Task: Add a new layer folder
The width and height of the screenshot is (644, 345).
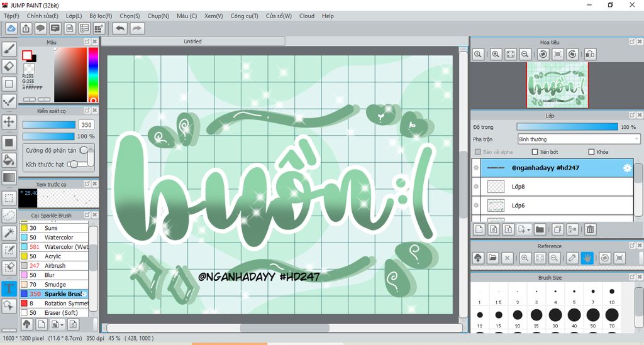Action: tap(540, 230)
